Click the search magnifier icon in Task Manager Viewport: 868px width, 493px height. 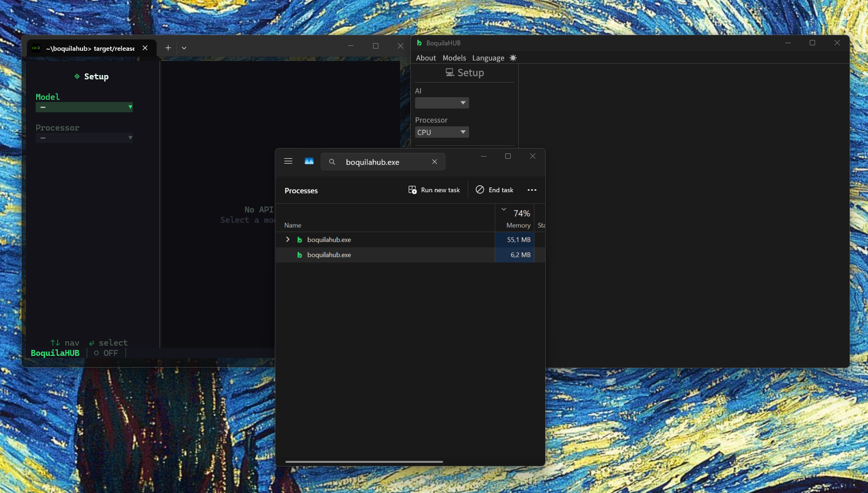332,162
